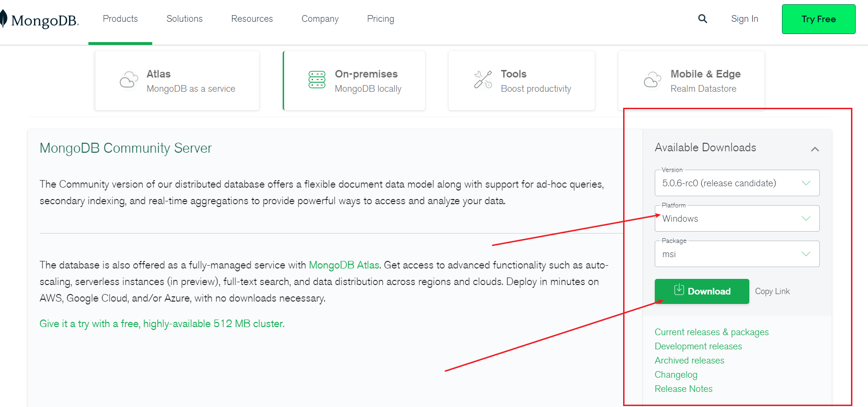Open the Products menu
Screen dimensions: 868x407
[x=120, y=19]
